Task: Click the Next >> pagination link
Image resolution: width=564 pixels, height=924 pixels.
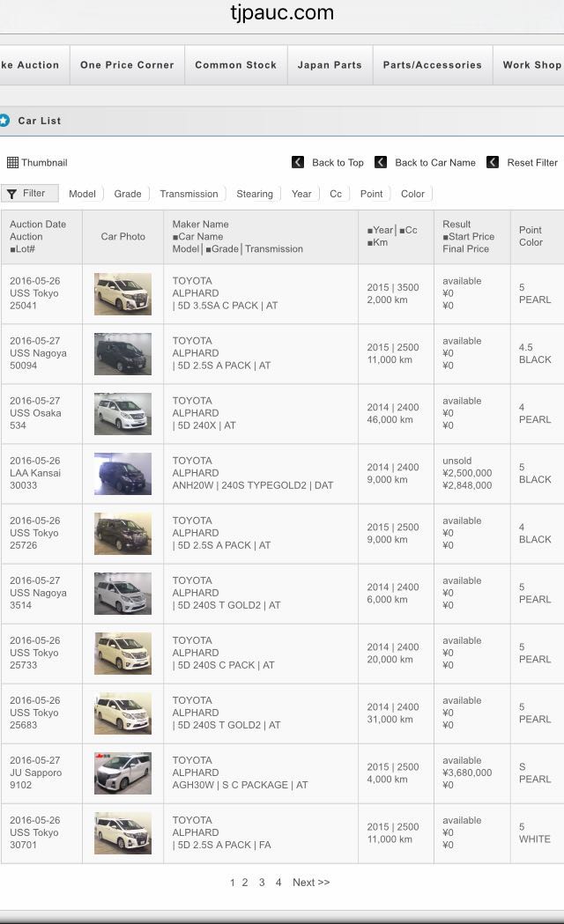Action: (311, 883)
